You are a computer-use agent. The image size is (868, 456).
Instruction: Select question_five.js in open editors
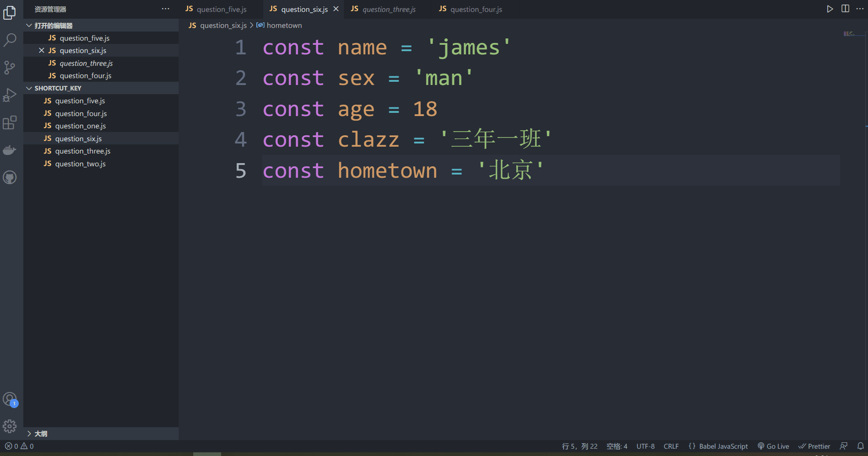point(101,38)
